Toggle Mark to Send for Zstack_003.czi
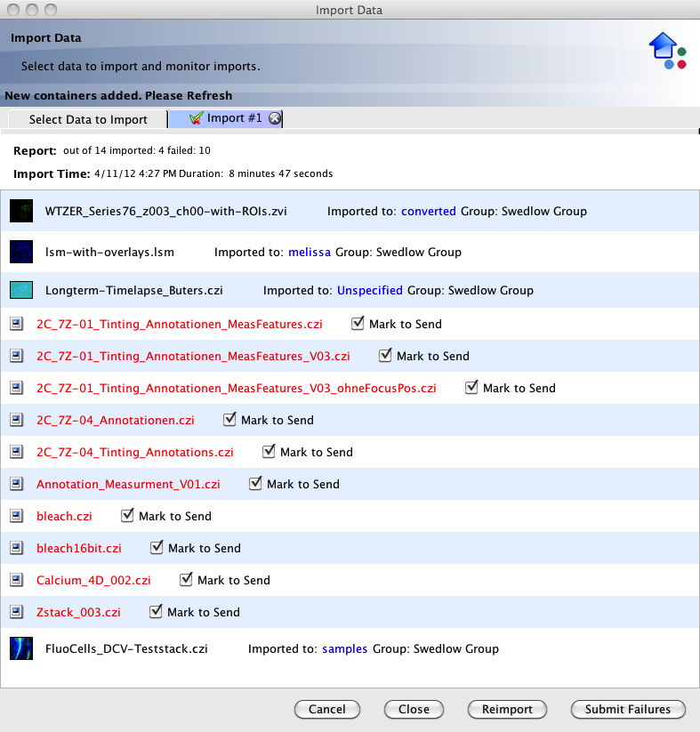Screen dimensions: 700x732 (156, 611)
